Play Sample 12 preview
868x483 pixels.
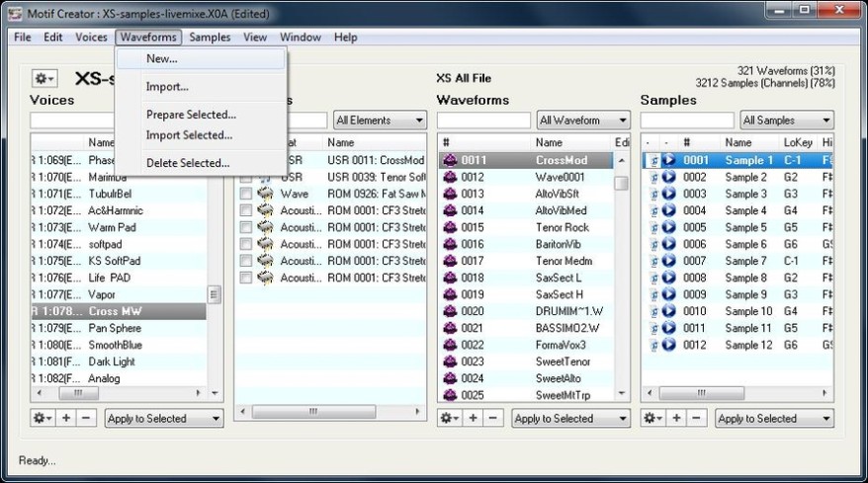pyautogui.click(x=669, y=345)
